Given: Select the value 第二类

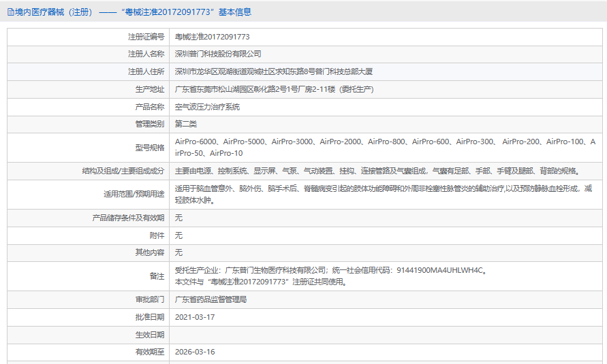Looking at the screenshot, I should (186, 124).
